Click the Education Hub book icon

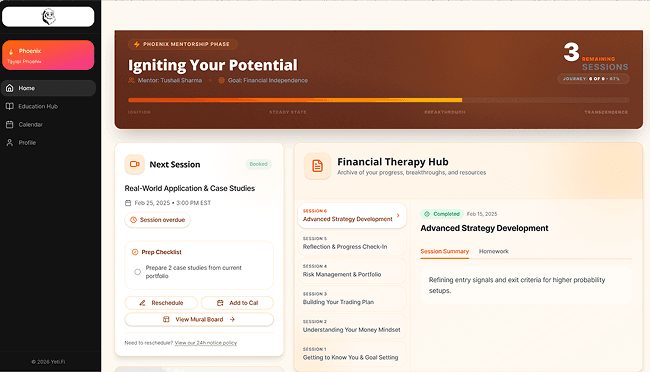(x=10, y=106)
